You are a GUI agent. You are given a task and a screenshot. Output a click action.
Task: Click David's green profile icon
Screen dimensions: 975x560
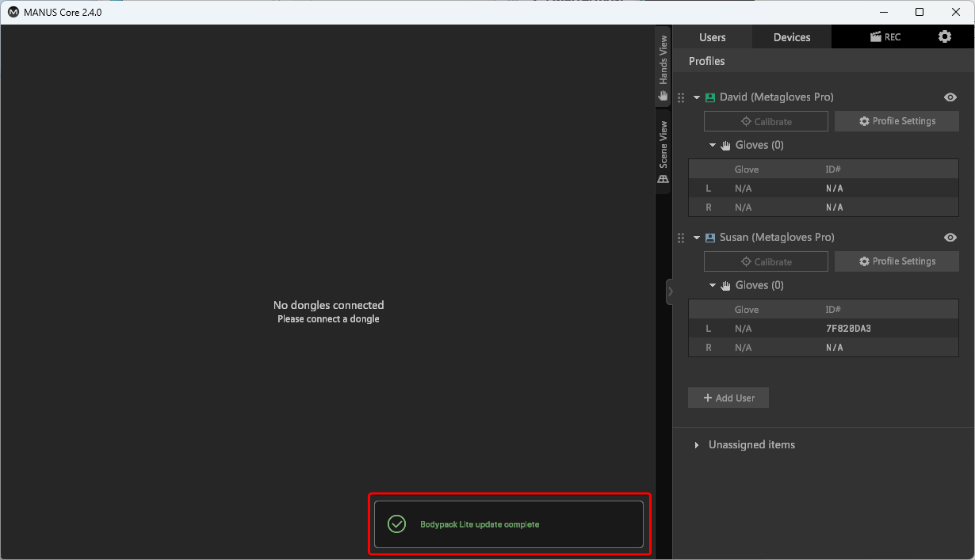710,97
